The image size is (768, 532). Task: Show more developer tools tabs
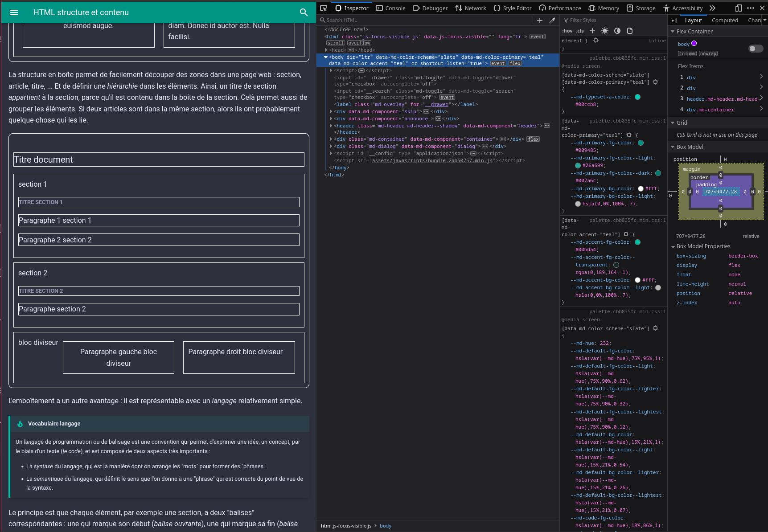(712, 8)
